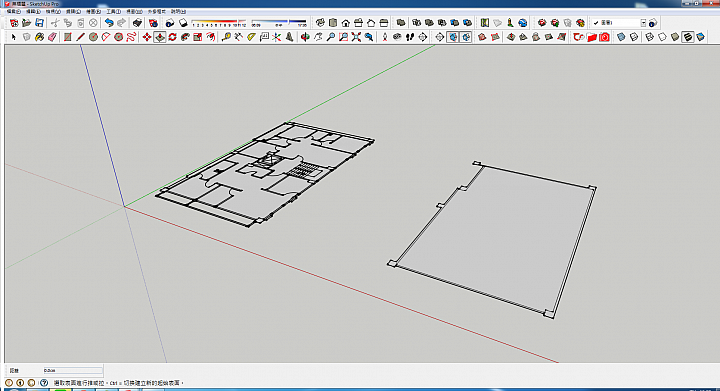Toggle X-ray face style
720x391 pixels.
pyautogui.click(x=621, y=37)
